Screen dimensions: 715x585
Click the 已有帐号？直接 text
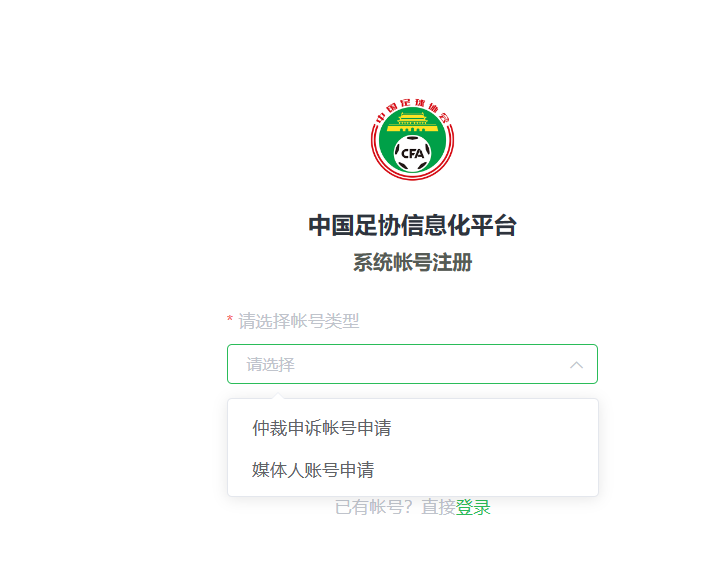[x=395, y=507]
